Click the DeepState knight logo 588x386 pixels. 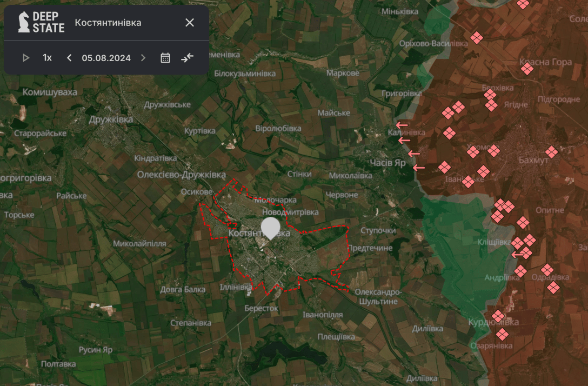[24, 22]
